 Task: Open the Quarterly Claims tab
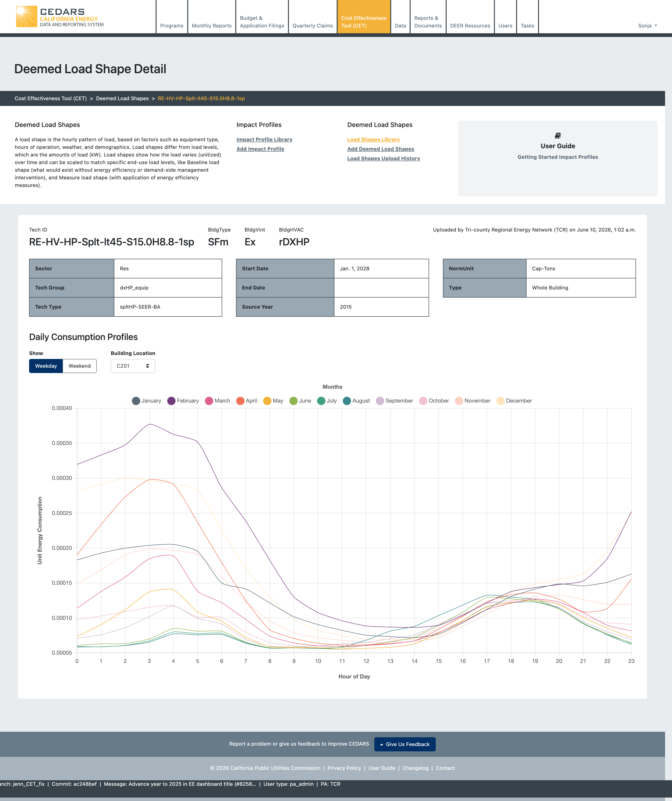pos(312,26)
